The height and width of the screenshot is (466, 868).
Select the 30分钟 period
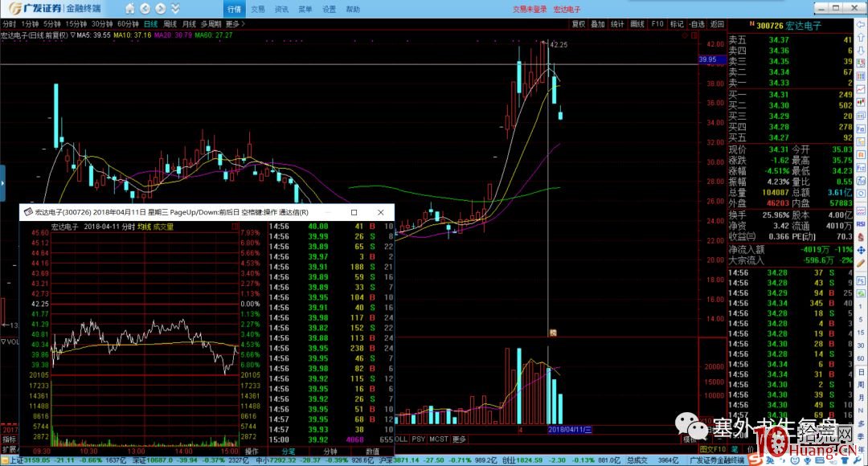pos(102,24)
